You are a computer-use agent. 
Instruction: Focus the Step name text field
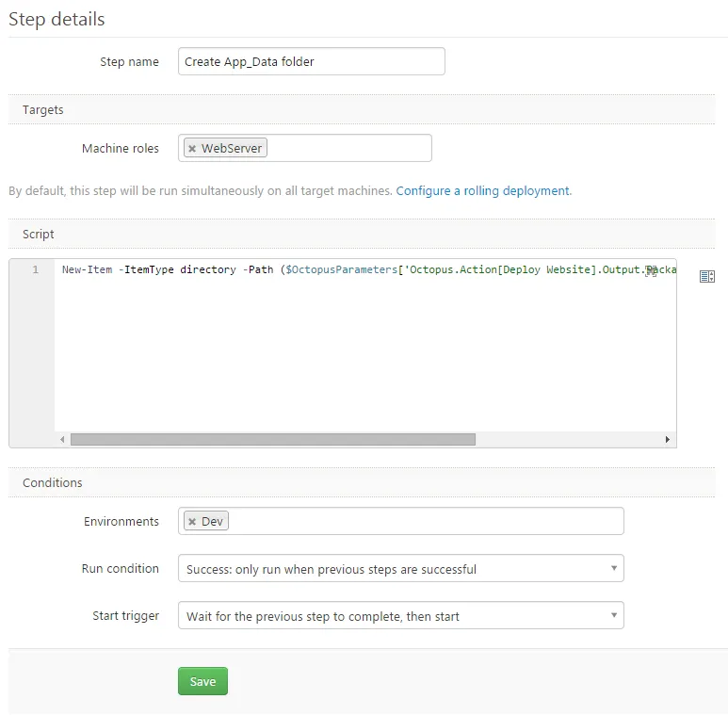click(311, 62)
